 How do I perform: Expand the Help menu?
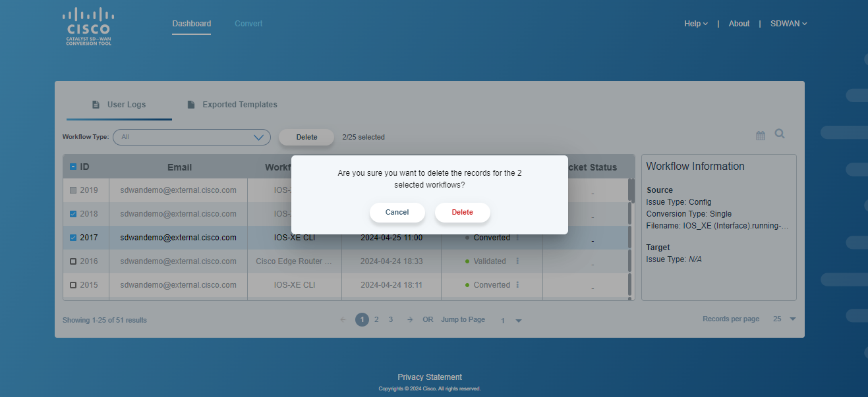coord(696,24)
